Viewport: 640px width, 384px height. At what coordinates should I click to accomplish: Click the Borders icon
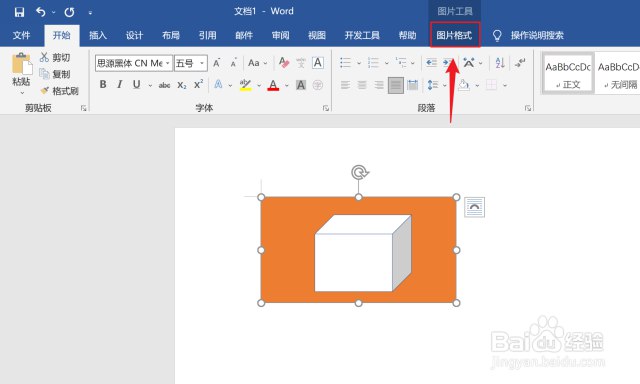(x=491, y=85)
